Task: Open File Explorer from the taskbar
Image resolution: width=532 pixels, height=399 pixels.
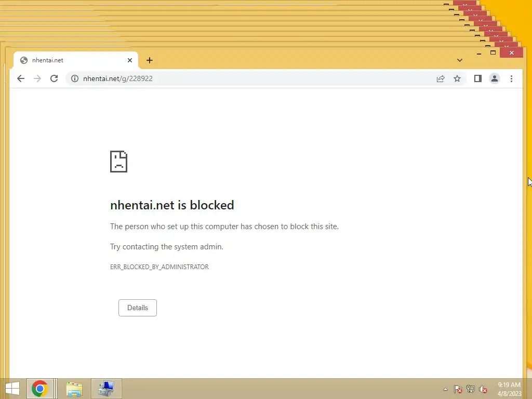Action: point(74,389)
